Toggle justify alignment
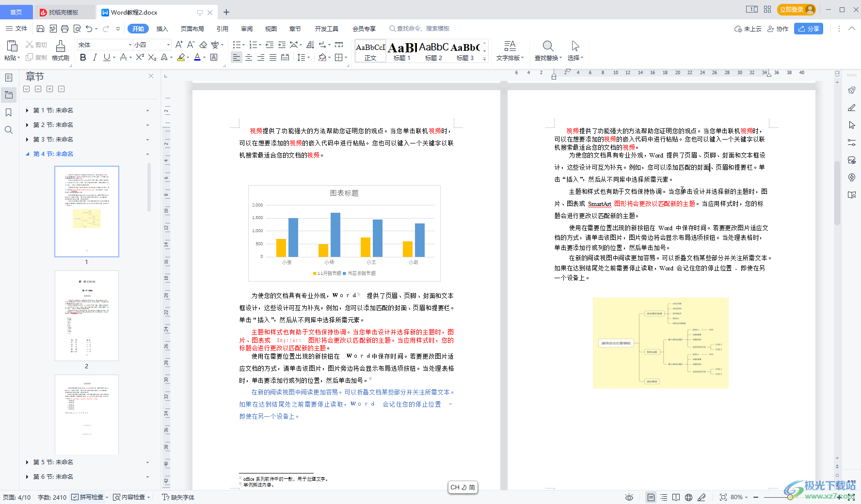The width and height of the screenshot is (861, 504). 273,57
